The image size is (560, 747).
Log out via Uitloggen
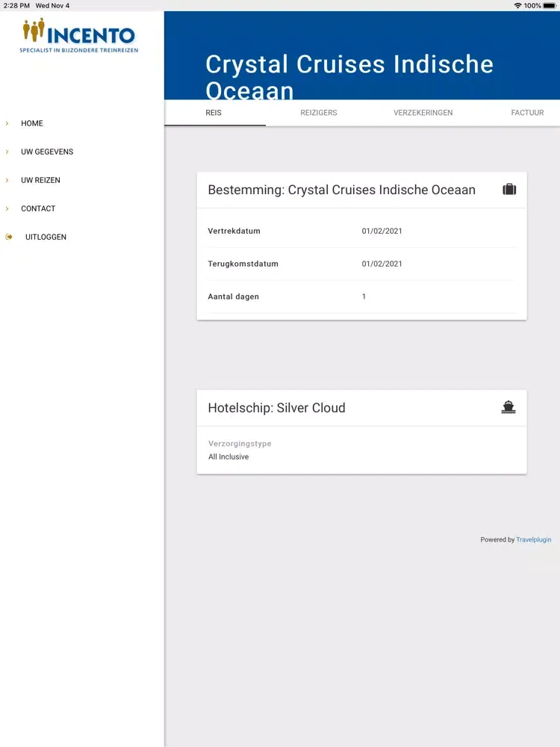[x=46, y=237]
